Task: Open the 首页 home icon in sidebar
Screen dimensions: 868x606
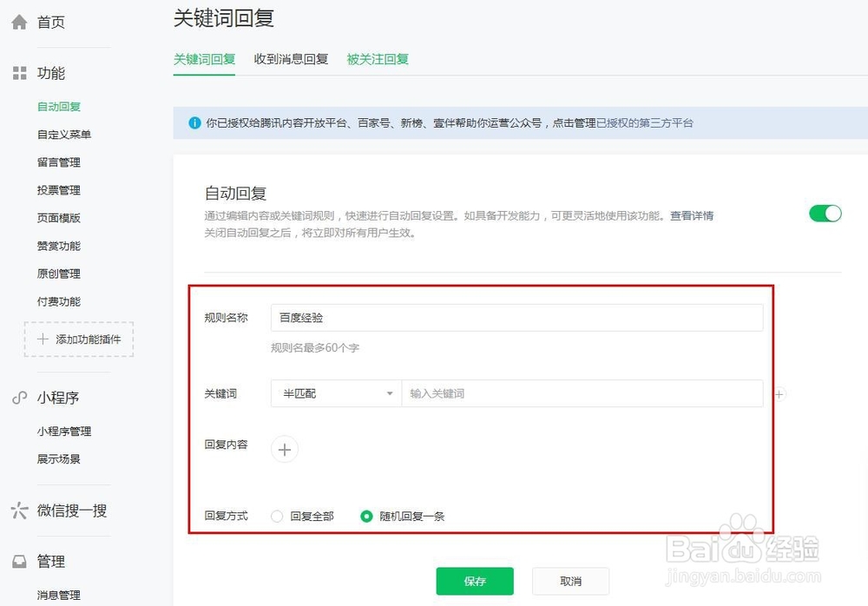Action: point(19,21)
